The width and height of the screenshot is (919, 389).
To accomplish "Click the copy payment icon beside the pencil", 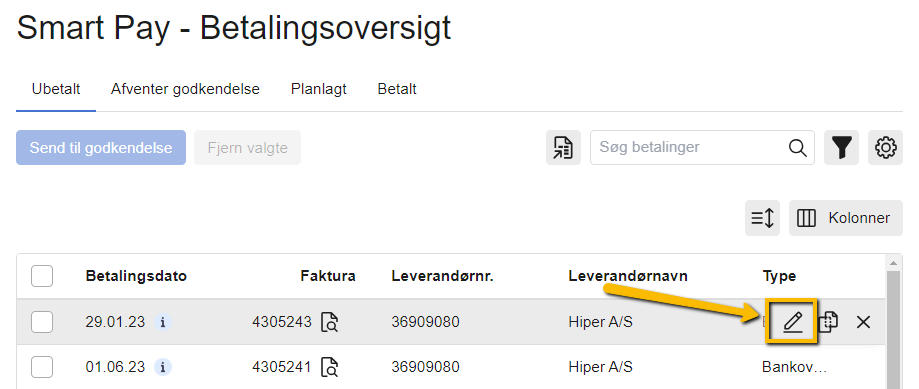I will 828,322.
